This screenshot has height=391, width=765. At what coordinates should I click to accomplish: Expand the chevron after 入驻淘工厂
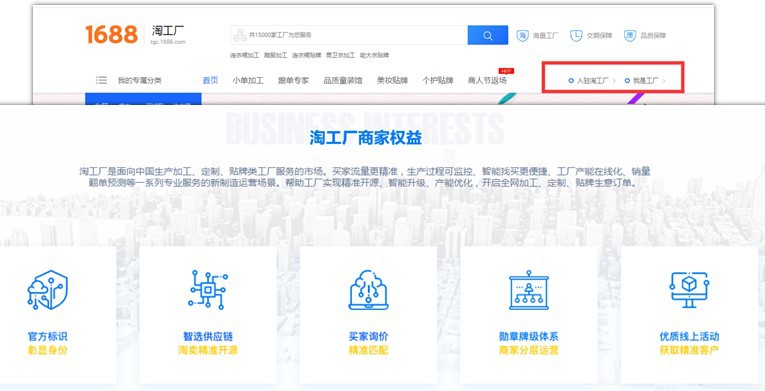point(614,81)
